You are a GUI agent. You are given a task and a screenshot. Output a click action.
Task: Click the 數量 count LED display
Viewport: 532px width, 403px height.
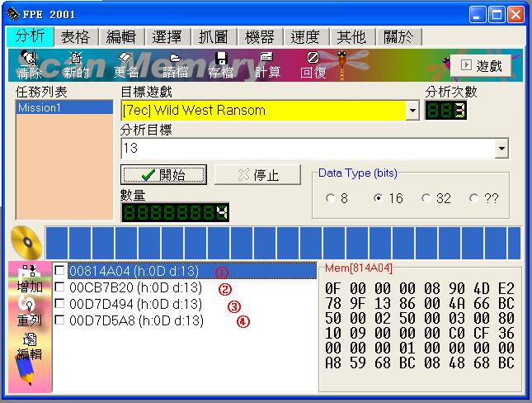point(175,212)
